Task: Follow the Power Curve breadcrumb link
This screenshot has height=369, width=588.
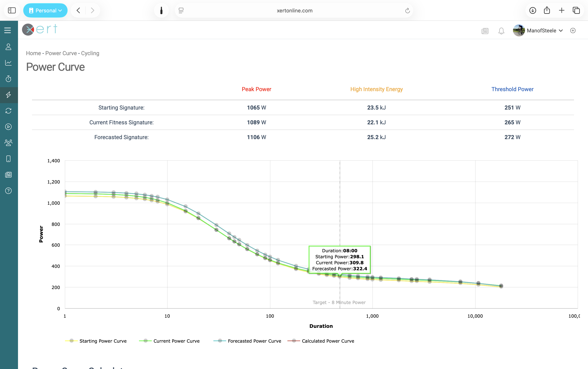Action: [x=61, y=53]
